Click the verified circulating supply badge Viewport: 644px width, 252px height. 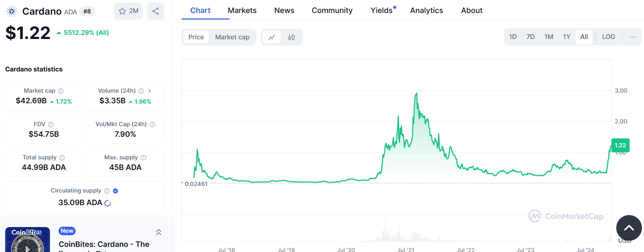click(x=115, y=191)
